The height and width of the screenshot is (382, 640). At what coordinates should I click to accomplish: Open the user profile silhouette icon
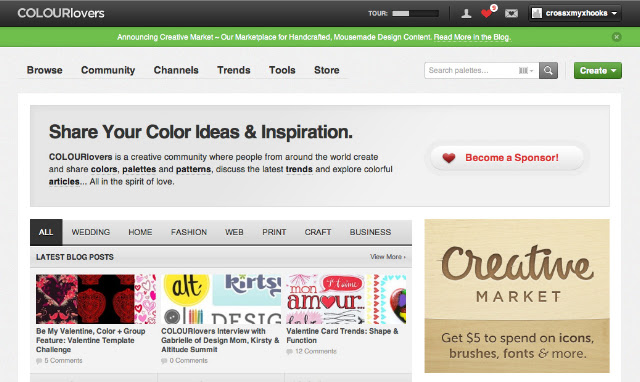click(x=466, y=13)
